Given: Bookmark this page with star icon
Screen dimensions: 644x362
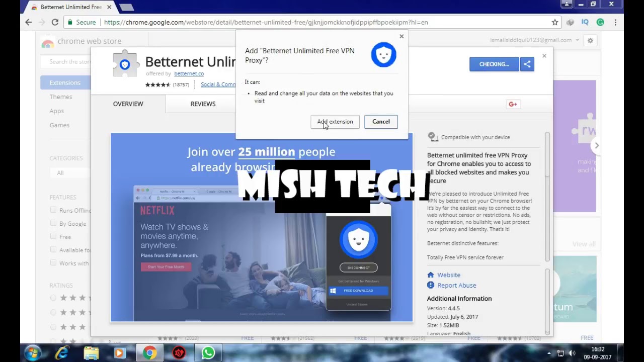Looking at the screenshot, I should (x=555, y=22).
